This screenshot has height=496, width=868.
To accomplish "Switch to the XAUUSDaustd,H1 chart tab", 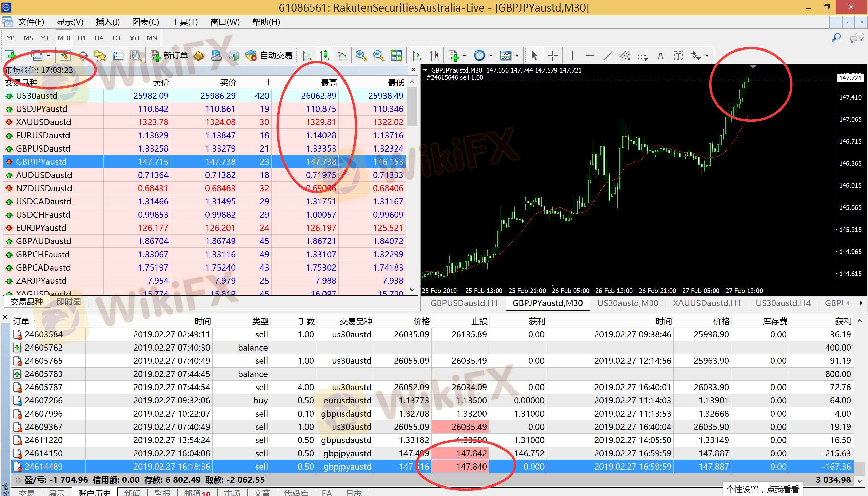I will [707, 303].
